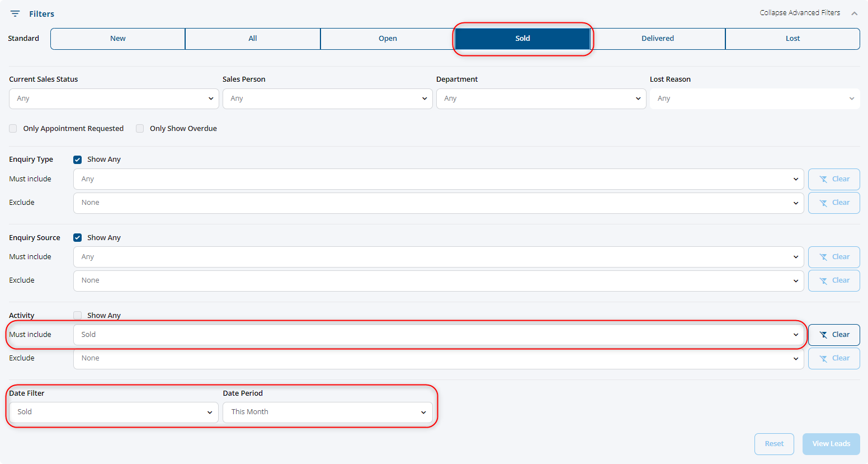
Task: Enable Only Appointment Requested checkbox
Action: click(13, 129)
